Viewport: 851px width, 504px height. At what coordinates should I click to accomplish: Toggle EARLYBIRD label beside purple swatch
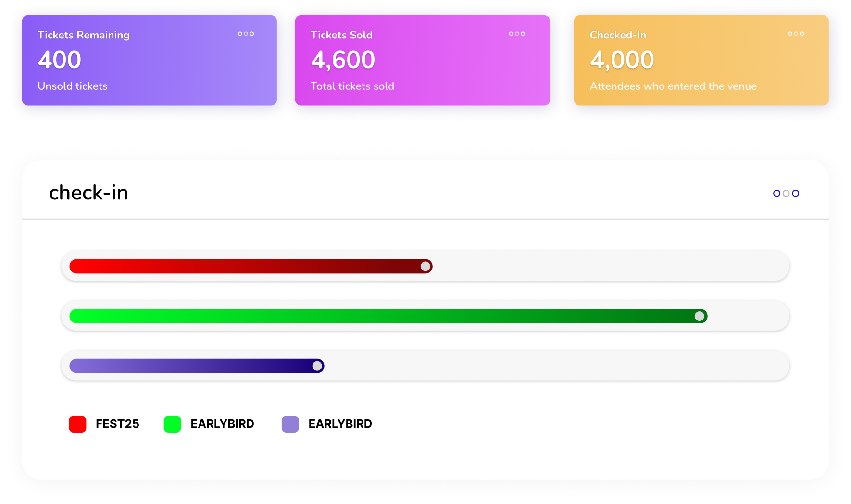click(340, 424)
